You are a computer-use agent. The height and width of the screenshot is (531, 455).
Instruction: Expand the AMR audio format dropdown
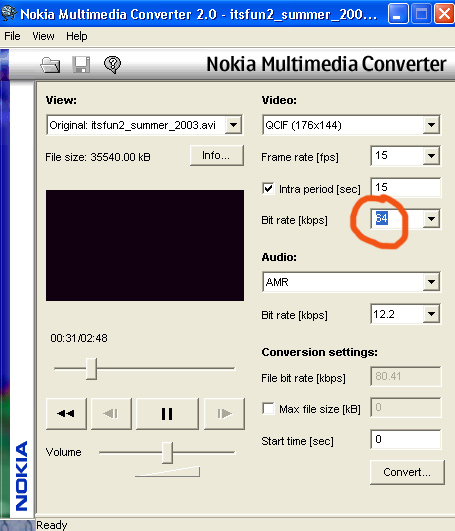tap(431, 282)
